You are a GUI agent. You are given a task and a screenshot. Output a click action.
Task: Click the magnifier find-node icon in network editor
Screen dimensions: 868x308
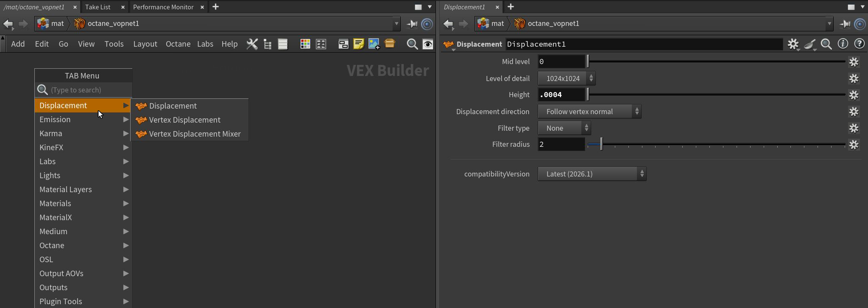(412, 44)
